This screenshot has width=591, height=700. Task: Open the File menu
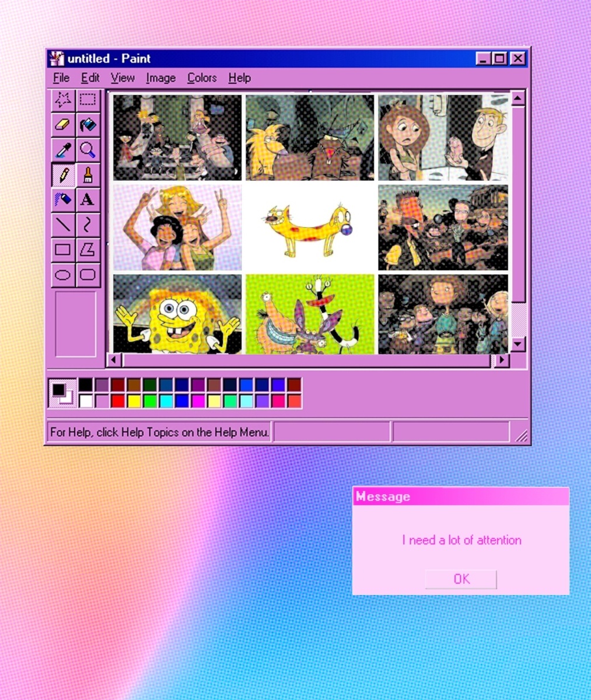tap(61, 78)
